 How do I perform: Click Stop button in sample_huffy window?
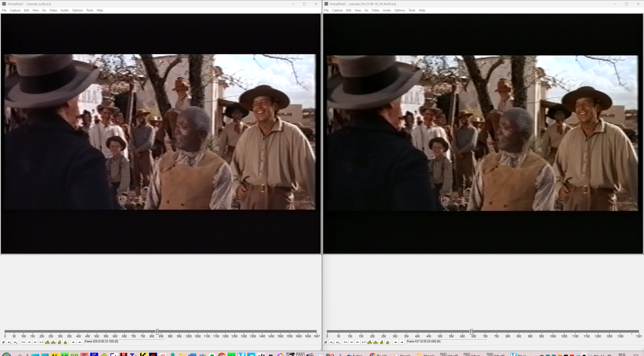point(3,342)
